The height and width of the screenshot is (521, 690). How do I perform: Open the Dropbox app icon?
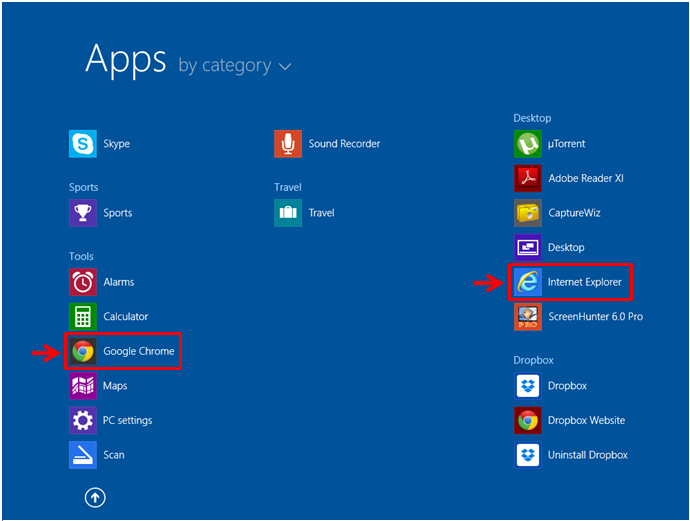tap(528, 386)
